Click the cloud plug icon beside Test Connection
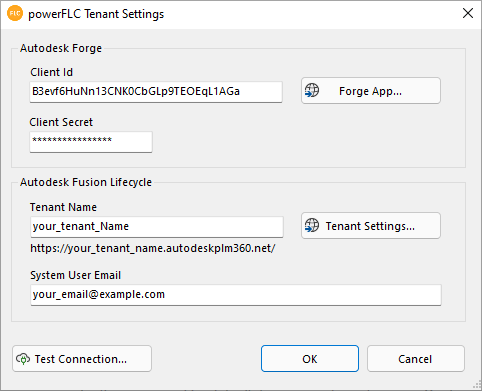 click(23, 359)
